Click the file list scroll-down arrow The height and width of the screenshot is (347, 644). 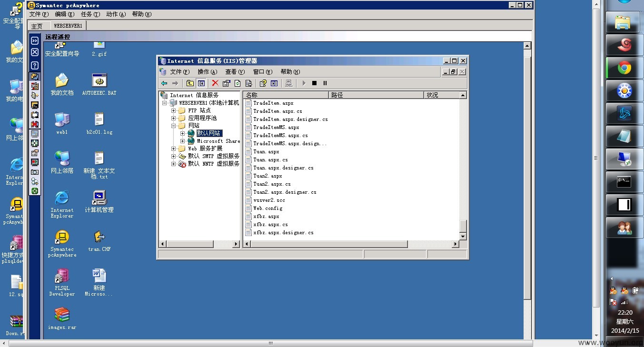[x=463, y=237]
